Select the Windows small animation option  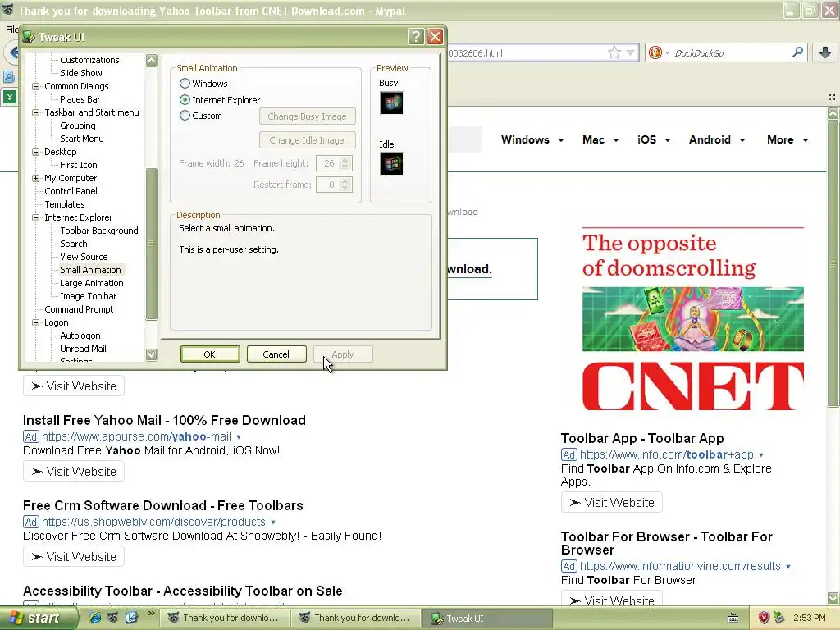click(185, 84)
